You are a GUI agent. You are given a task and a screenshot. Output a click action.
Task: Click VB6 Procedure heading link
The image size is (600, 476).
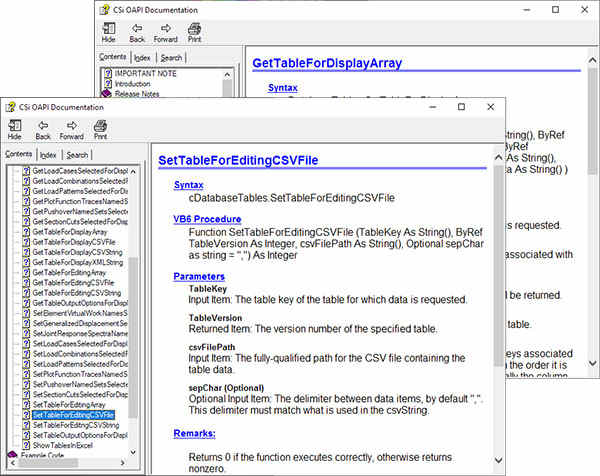pyautogui.click(x=207, y=219)
